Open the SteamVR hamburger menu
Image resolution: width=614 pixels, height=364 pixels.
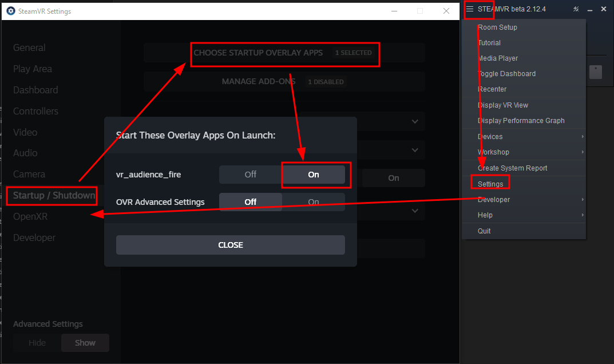(x=478, y=9)
